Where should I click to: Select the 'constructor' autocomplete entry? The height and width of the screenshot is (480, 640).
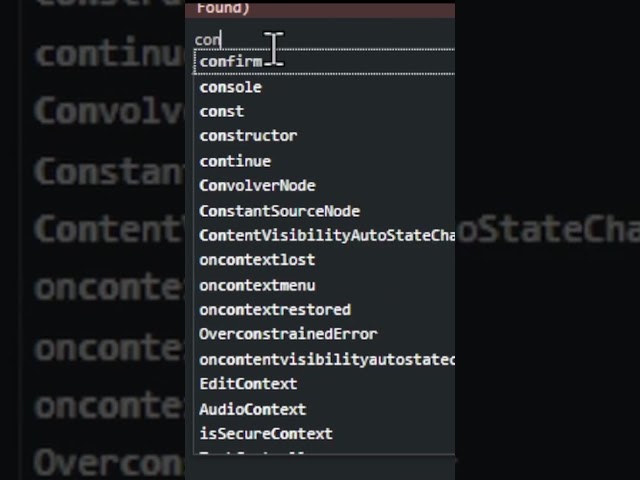tap(248, 136)
